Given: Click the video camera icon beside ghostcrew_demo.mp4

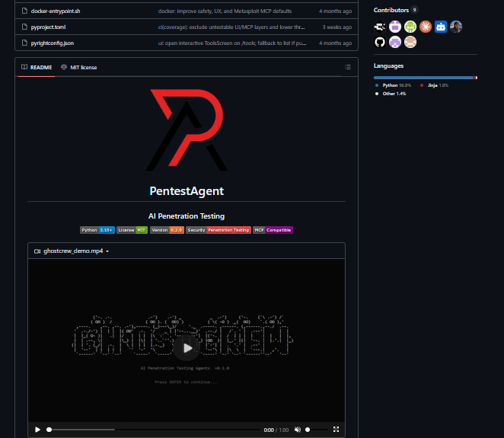Looking at the screenshot, I should [37, 251].
